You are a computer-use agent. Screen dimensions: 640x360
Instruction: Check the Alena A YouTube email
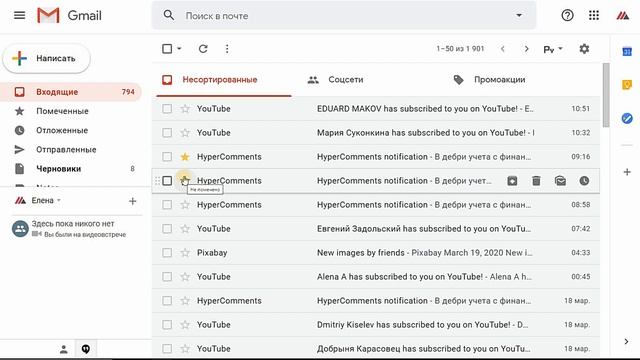(x=167, y=277)
